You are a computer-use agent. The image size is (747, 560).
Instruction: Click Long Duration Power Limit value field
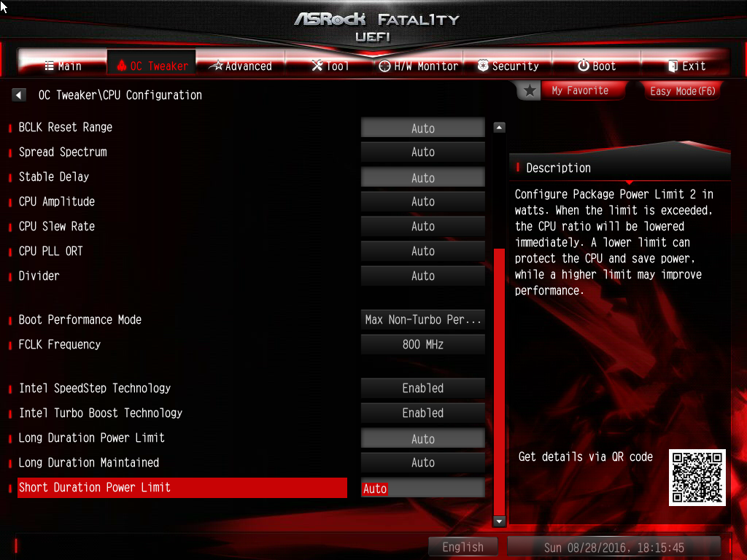coord(422,438)
